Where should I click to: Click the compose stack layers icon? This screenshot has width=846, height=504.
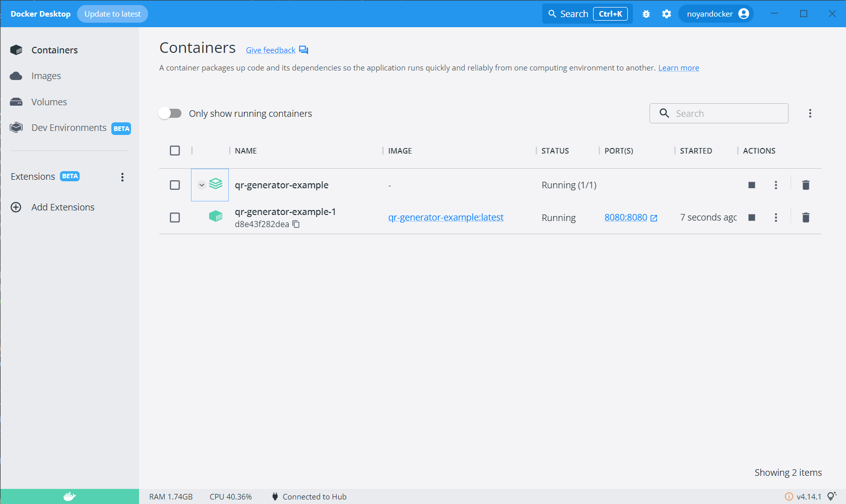pyautogui.click(x=216, y=184)
